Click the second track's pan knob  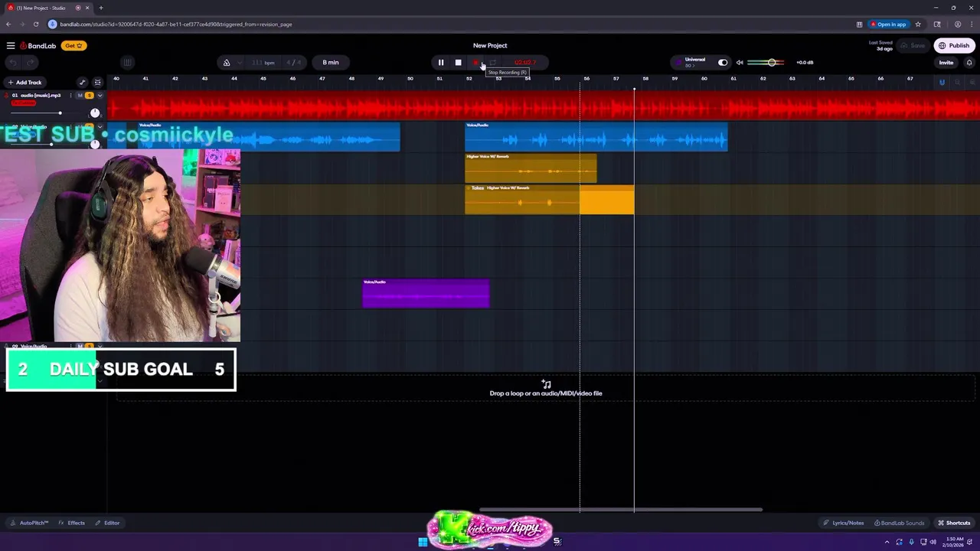[95, 144]
